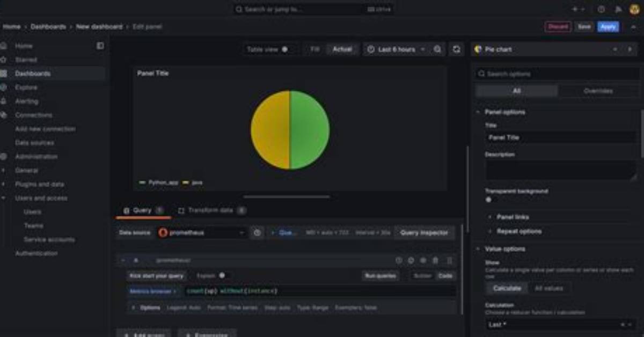Collapse the Panel options section
The height and width of the screenshot is (337, 644).
[x=504, y=112]
